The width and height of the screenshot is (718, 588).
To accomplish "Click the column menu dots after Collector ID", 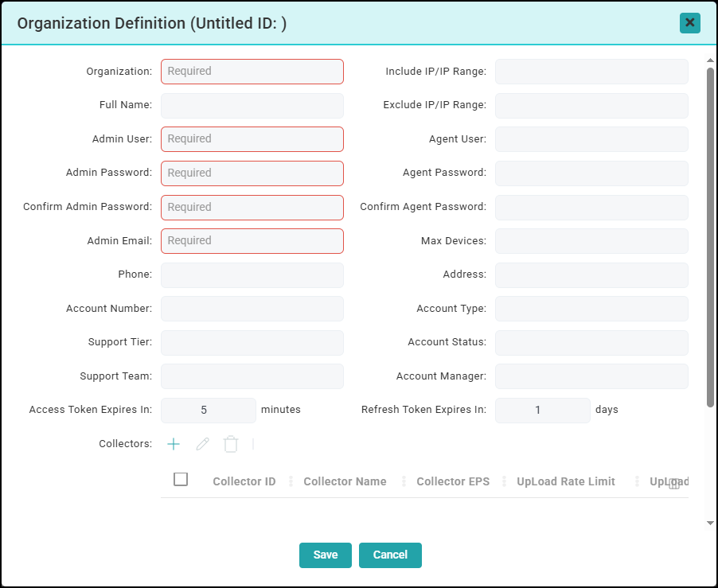I will 291,481.
